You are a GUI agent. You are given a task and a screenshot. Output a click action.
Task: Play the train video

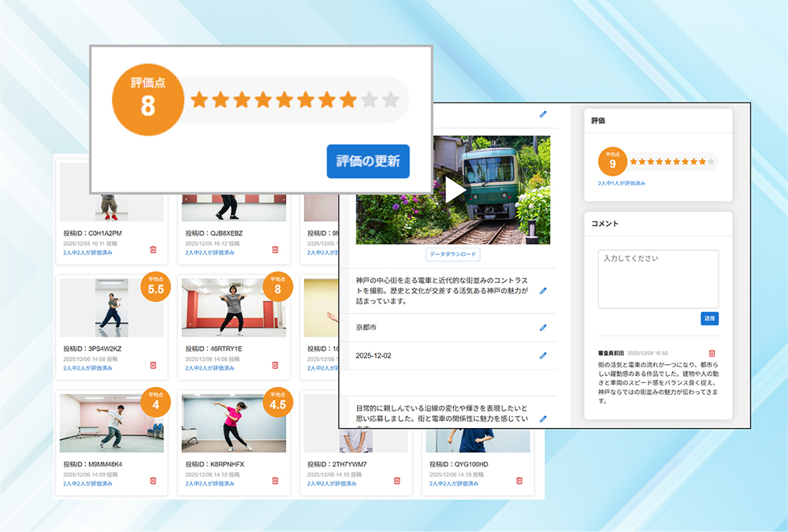454,190
